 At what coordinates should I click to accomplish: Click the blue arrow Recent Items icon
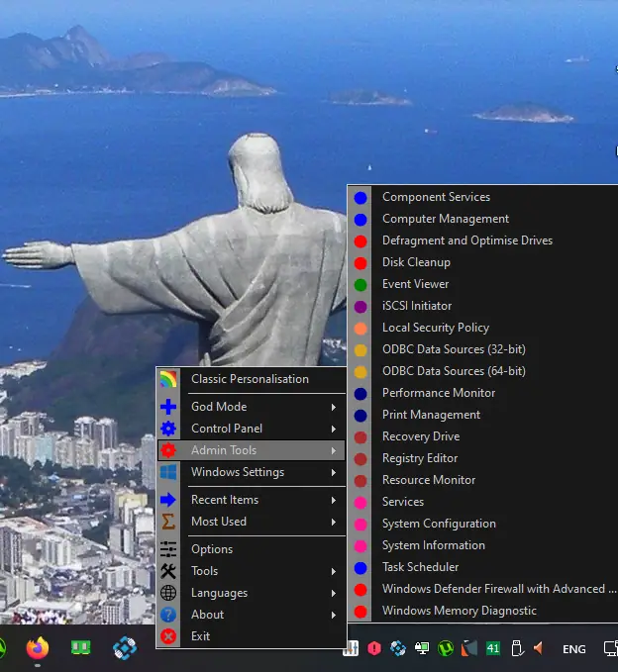pos(168,500)
